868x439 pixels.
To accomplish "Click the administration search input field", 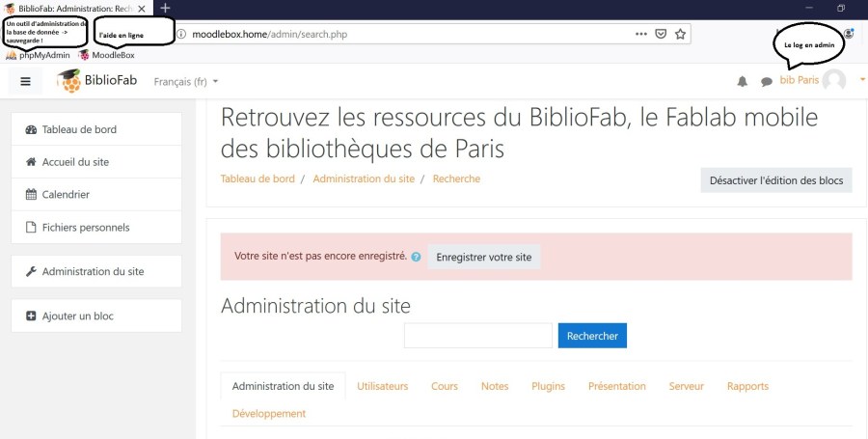I will coord(477,336).
